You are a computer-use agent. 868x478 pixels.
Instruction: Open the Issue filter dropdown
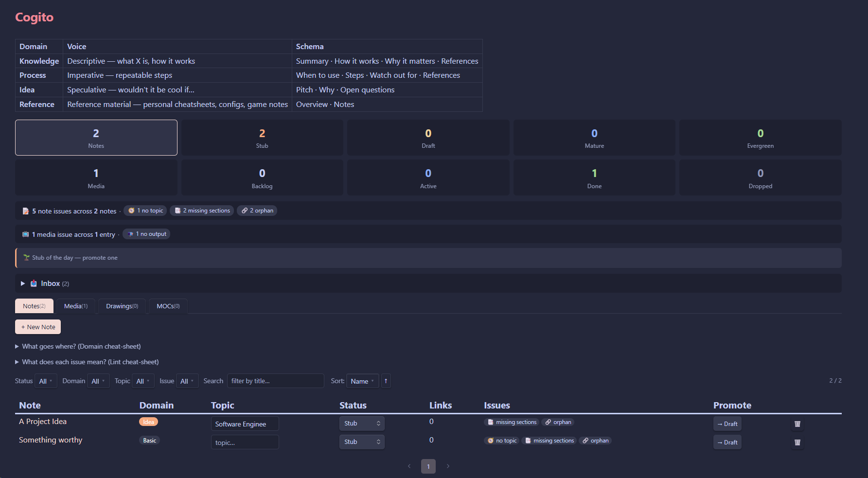click(x=187, y=381)
